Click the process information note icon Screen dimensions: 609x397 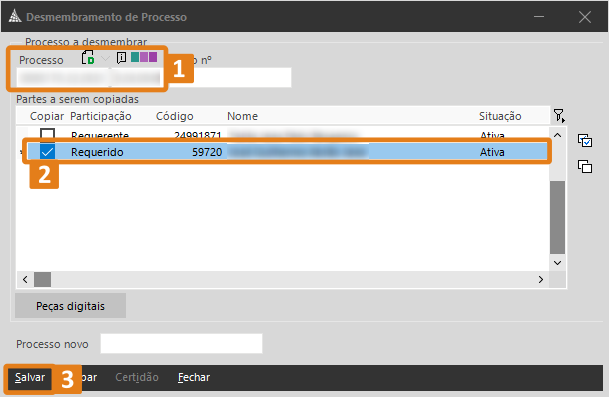coord(122,58)
